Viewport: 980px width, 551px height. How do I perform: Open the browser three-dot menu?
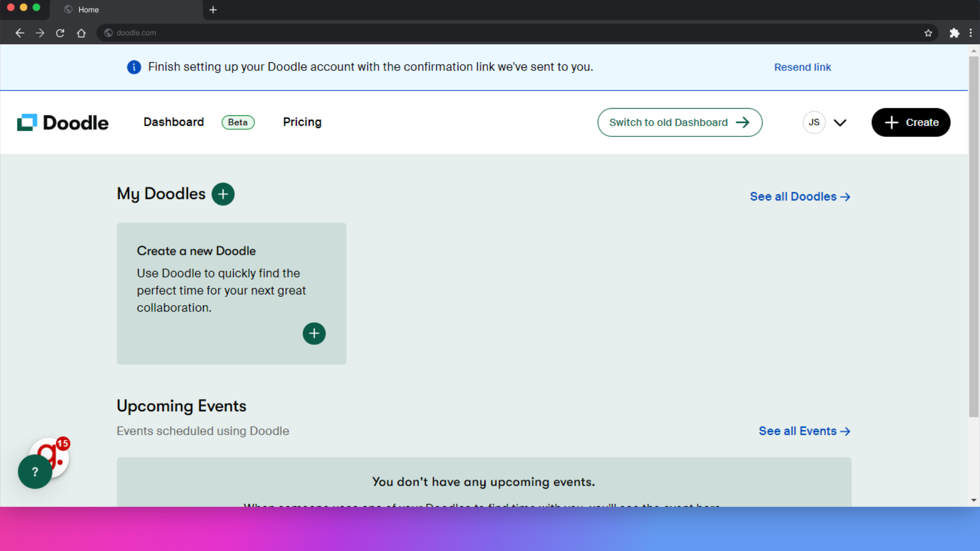pos(971,33)
